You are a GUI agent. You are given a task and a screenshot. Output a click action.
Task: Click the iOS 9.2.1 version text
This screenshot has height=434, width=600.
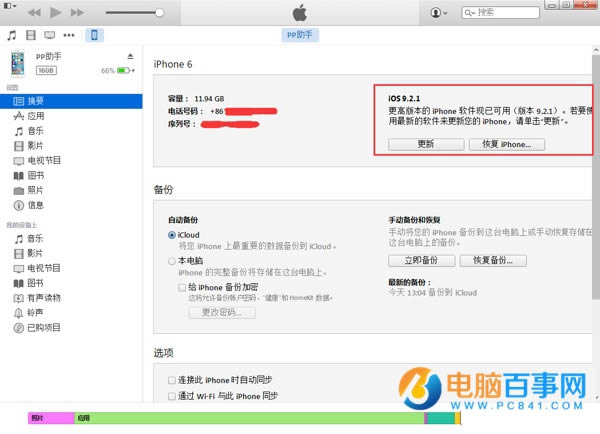click(404, 99)
